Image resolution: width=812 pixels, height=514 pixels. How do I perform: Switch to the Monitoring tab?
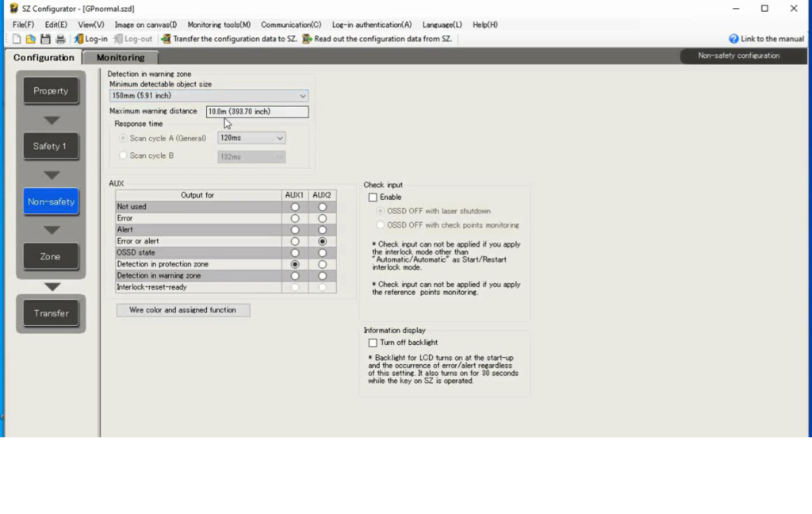121,58
